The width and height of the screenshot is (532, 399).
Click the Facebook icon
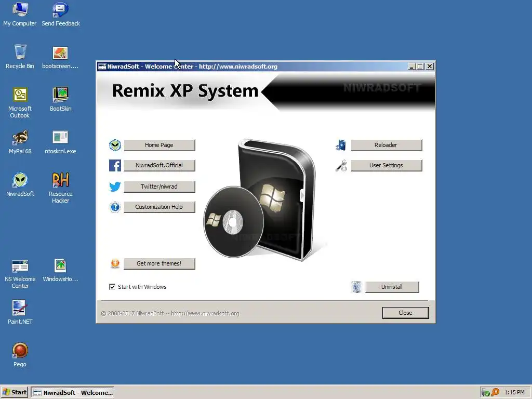pos(115,166)
